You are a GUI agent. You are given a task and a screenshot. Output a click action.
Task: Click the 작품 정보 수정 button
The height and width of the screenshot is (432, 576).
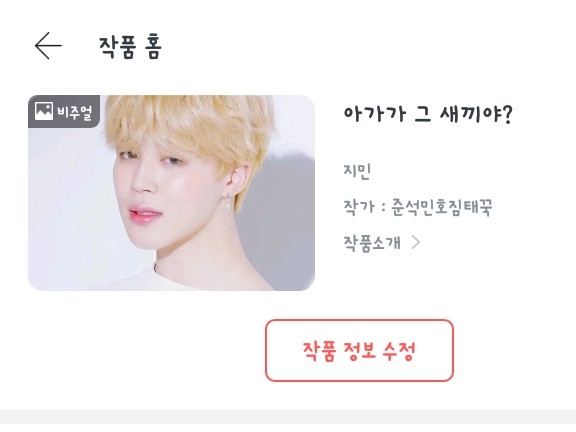pos(359,350)
